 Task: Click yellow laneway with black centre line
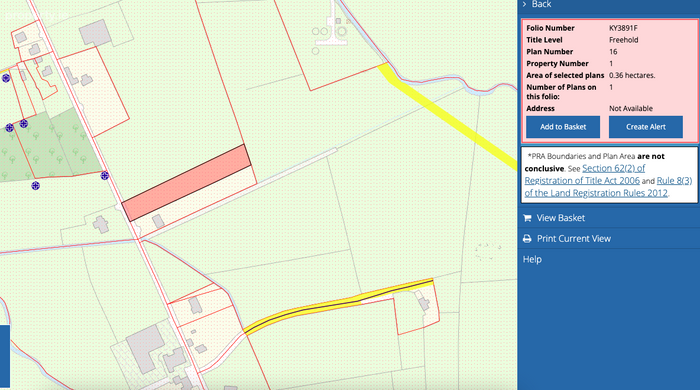point(338,306)
